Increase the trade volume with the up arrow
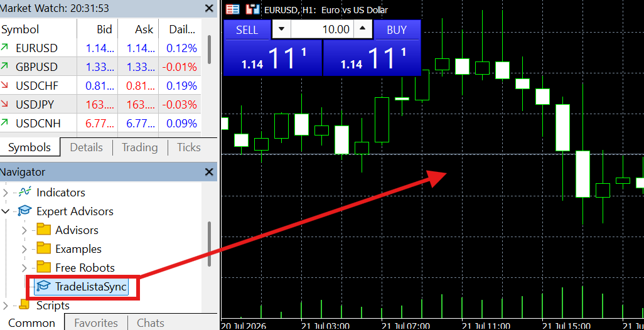Viewport: 644px width, 330px height. point(363,29)
